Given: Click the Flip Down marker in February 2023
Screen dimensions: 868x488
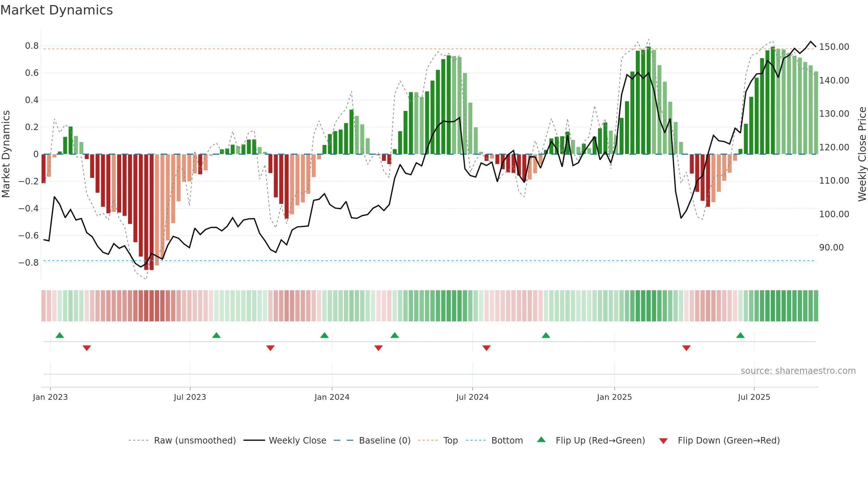Looking at the screenshot, I should tap(87, 348).
